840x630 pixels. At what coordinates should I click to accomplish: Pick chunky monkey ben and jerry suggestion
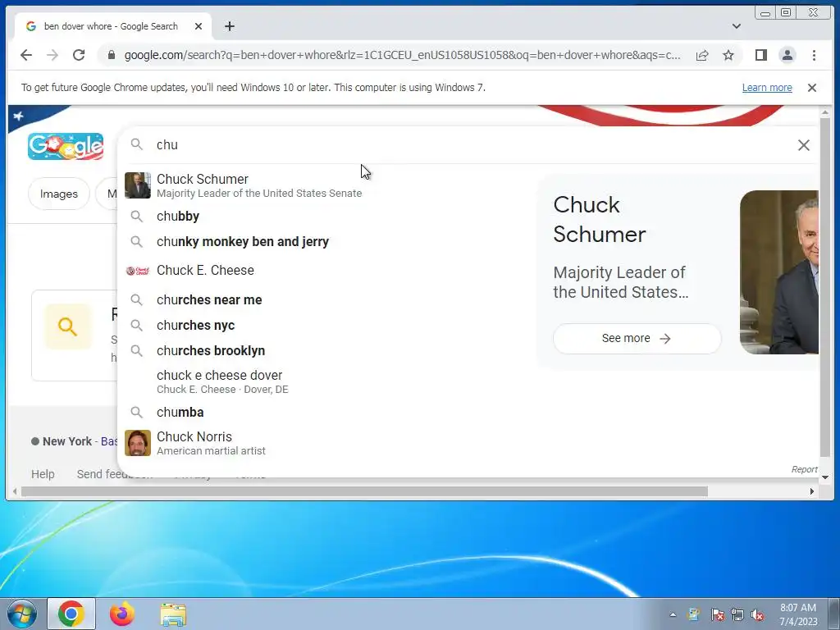point(326,242)
